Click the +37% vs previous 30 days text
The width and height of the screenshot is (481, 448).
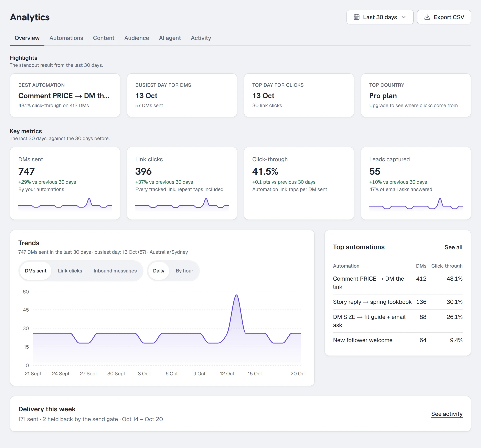pyautogui.click(x=164, y=182)
